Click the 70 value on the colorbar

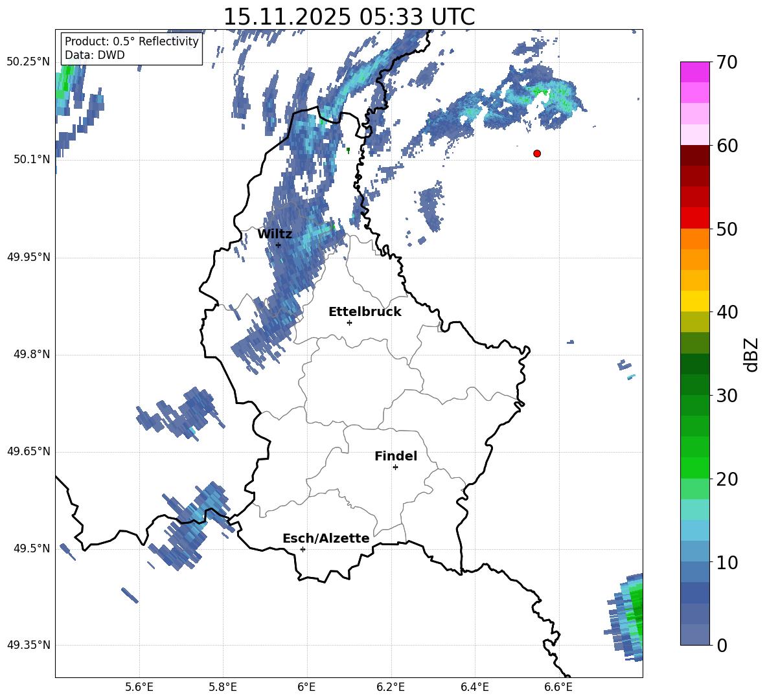[x=727, y=63]
